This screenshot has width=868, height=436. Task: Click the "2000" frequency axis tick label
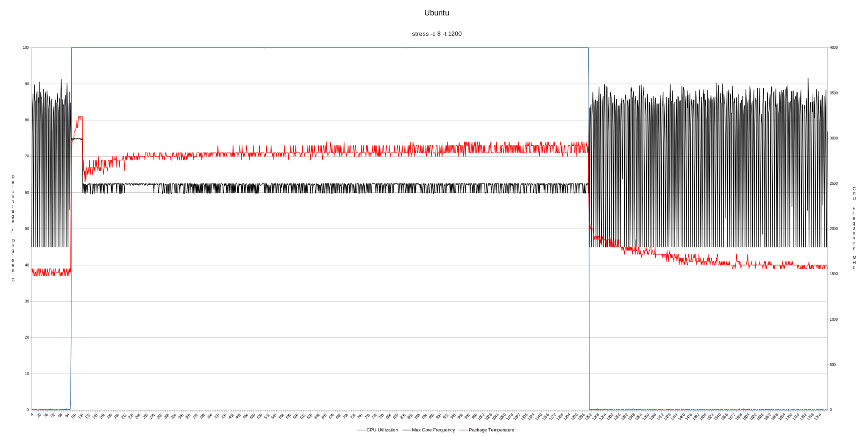pyautogui.click(x=833, y=229)
